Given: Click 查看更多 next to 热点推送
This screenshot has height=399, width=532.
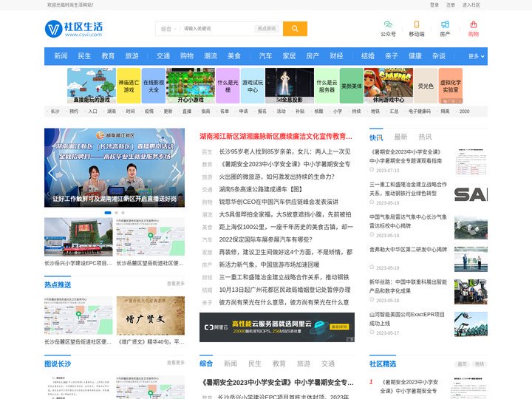Looking at the screenshot, I should 176,284.
